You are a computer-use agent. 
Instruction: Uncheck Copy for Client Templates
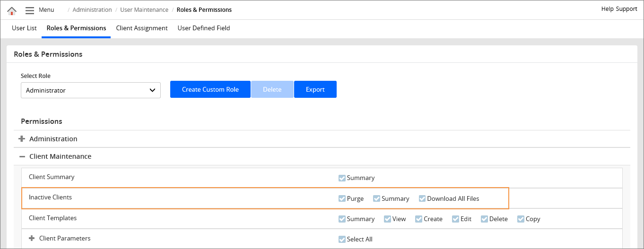[521, 219]
